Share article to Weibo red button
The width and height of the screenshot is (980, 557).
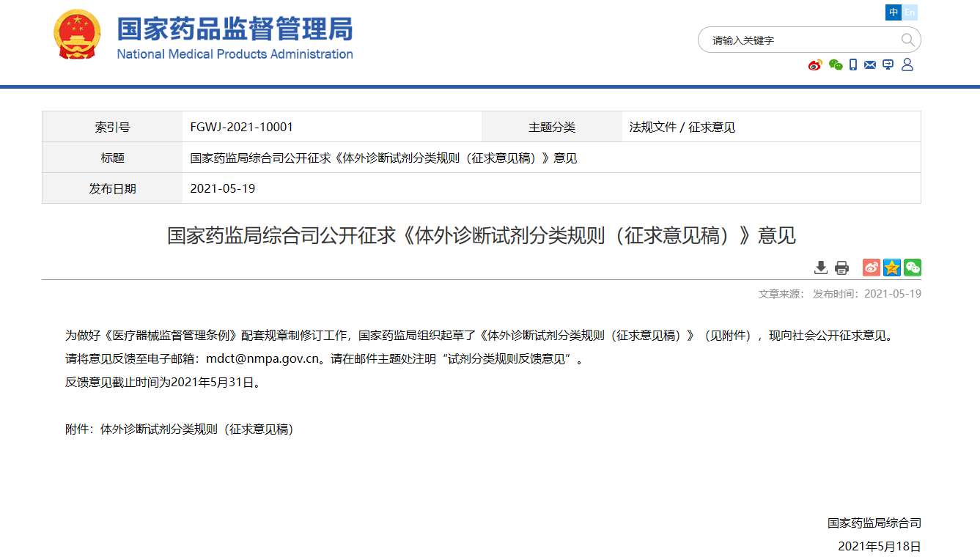[x=872, y=268]
